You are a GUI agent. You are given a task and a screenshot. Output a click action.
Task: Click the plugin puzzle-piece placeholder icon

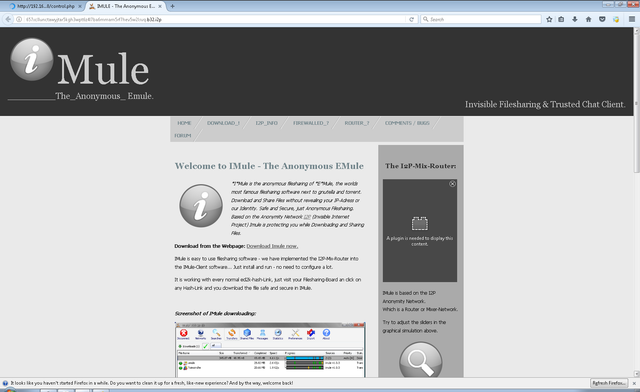420,223
